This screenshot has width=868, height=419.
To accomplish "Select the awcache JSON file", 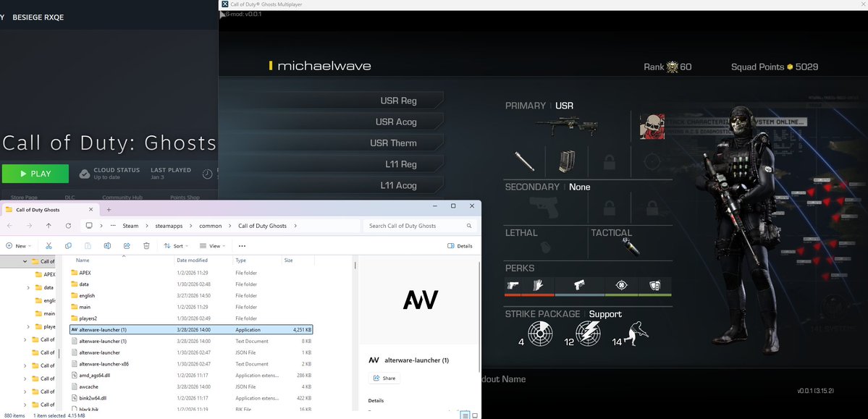I will click(192, 386).
